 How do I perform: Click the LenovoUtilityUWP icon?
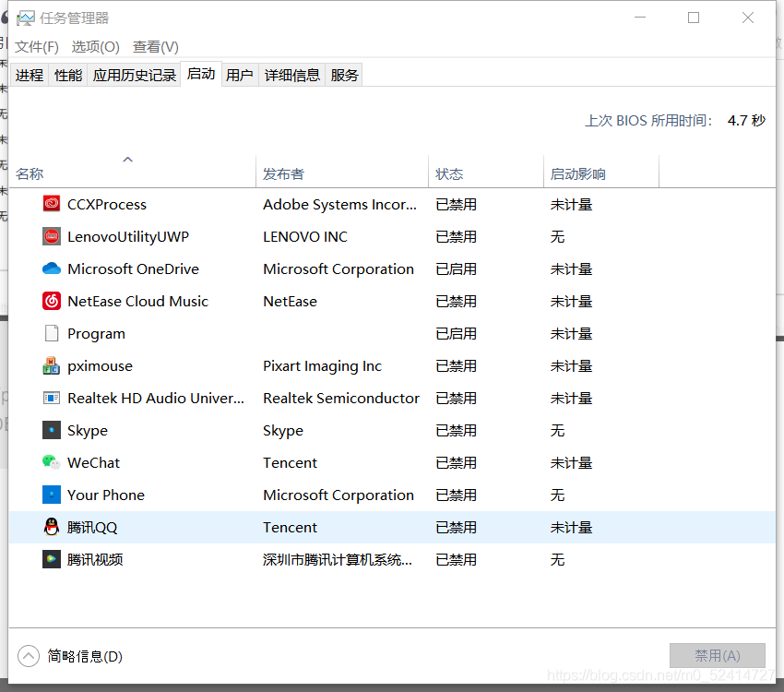(x=52, y=236)
